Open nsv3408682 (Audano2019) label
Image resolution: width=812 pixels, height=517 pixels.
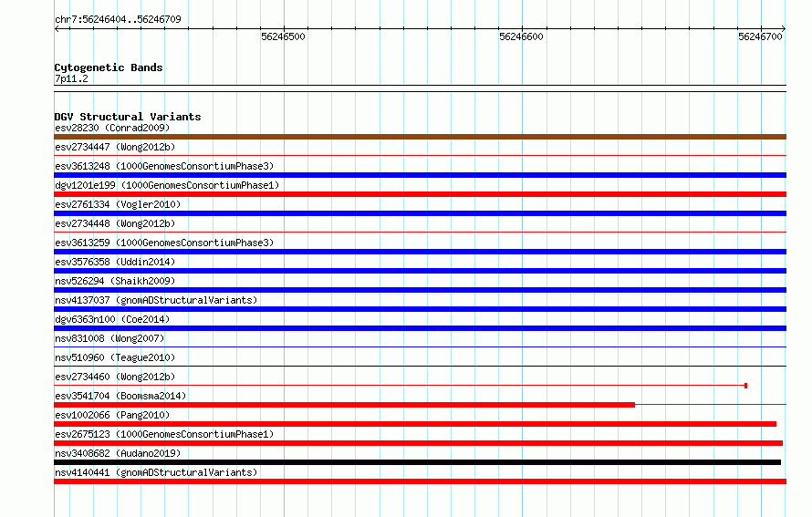tap(118, 453)
